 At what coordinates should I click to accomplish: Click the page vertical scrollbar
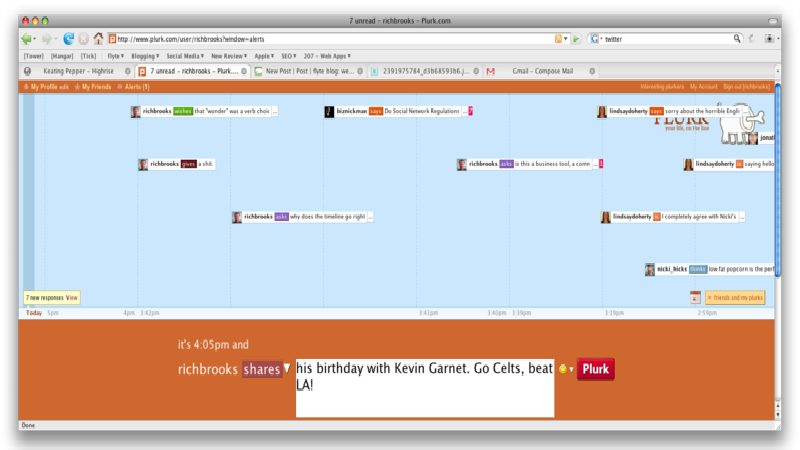[778, 180]
